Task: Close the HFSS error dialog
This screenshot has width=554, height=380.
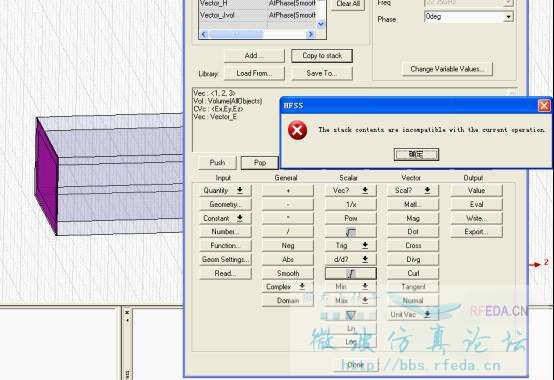Action: point(544,105)
